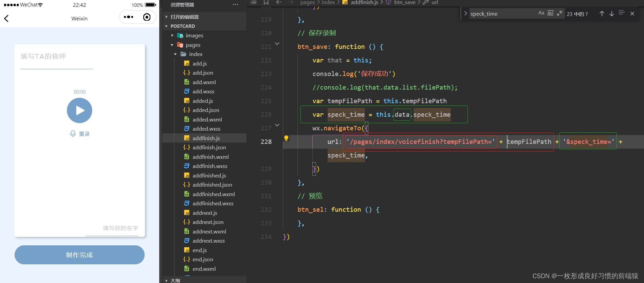The image size is (644, 283).
Task: Open addnext.js file
Action: (x=204, y=213)
